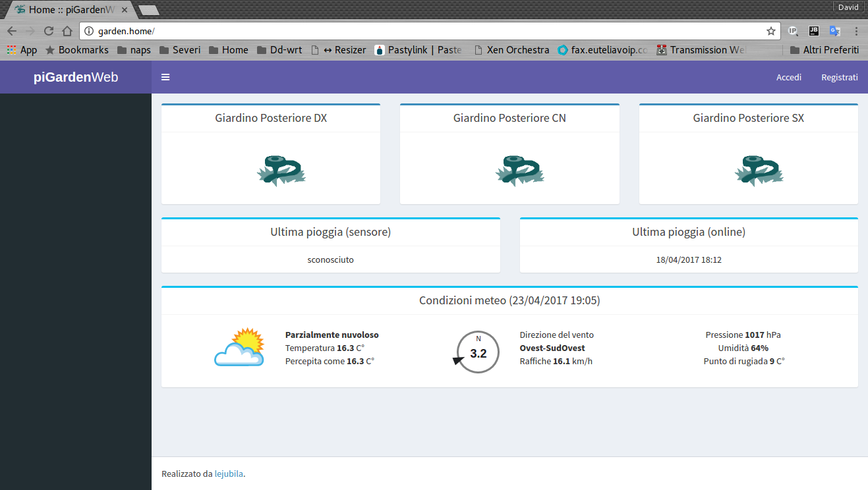Open a new browser tab
The width and height of the screenshot is (868, 490).
coord(149,10)
